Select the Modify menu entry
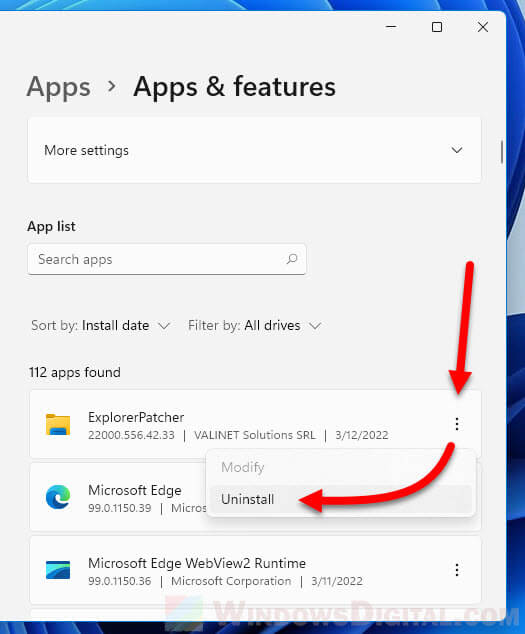This screenshot has width=525, height=634. click(341, 467)
